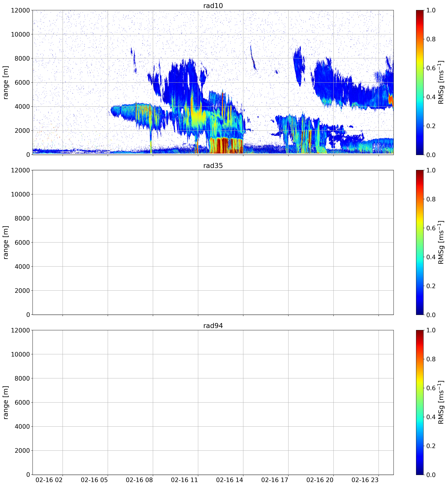Click the 0.2 tick on rad94 colorbar
Image resolution: width=448 pixels, height=486 pixels.
[431, 446]
